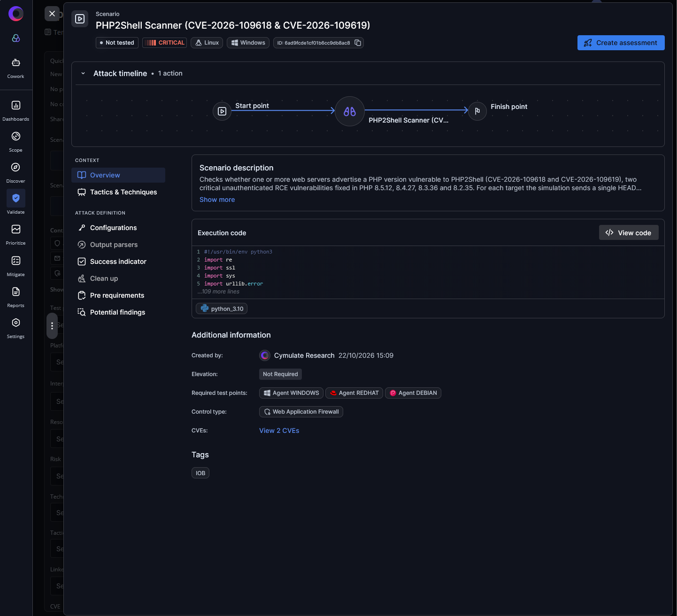The width and height of the screenshot is (677, 616).
Task: Click the Cymulate logo at top left
Action: [x=16, y=14]
